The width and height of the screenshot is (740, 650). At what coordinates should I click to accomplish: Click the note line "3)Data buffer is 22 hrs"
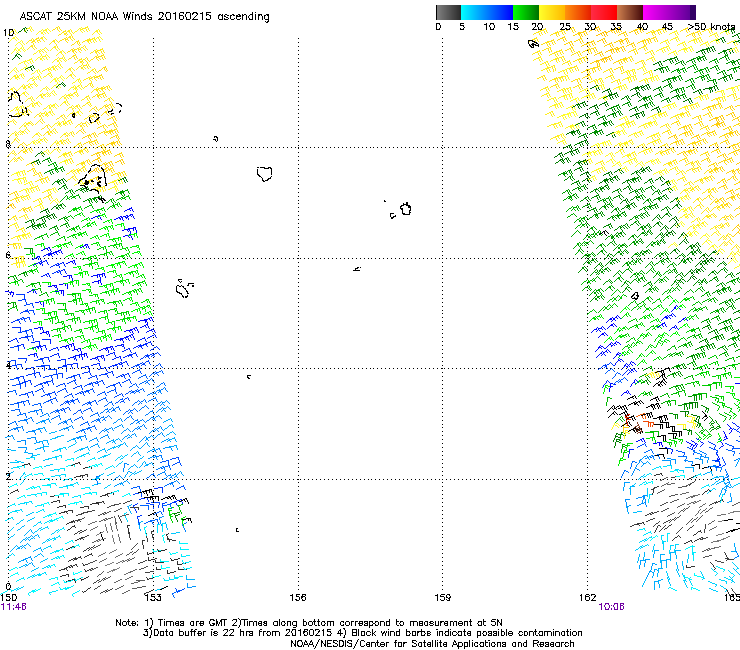[362, 633]
